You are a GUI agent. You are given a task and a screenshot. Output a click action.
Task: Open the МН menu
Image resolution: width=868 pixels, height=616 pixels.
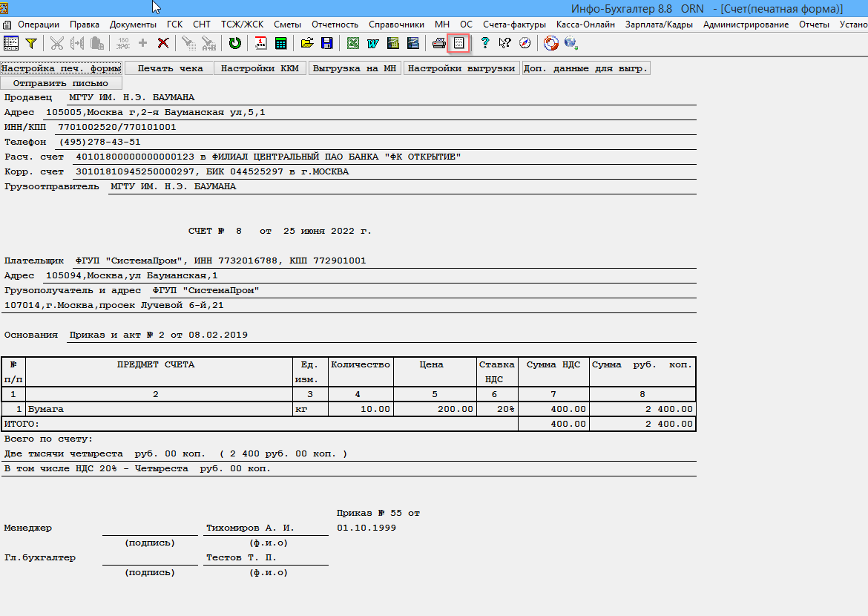pyautogui.click(x=441, y=24)
